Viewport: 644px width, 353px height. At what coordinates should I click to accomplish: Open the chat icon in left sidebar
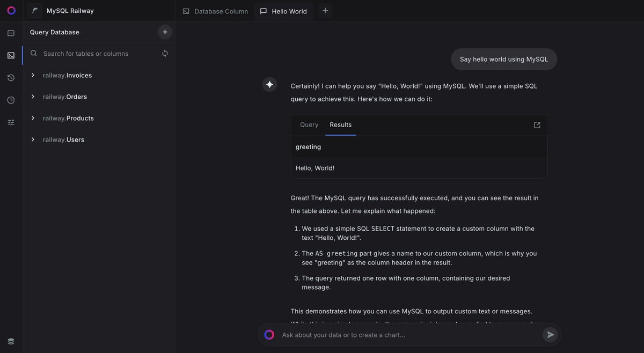(11, 33)
